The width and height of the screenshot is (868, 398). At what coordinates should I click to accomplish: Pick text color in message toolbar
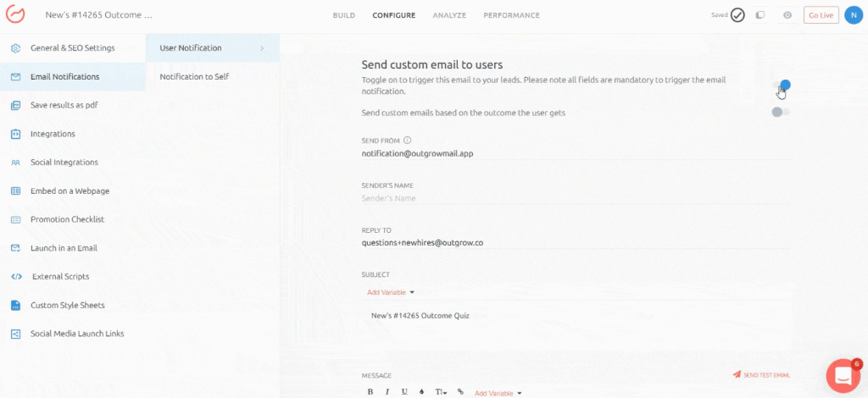click(422, 392)
